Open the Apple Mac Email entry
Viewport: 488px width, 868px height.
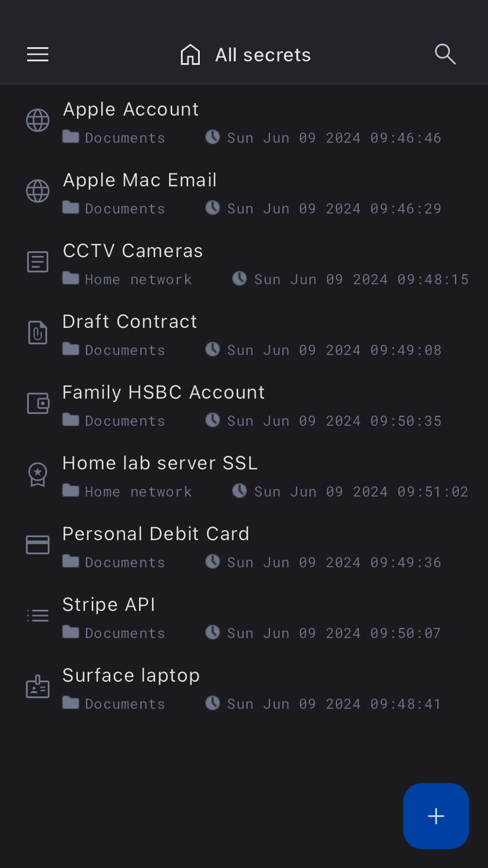[140, 180]
